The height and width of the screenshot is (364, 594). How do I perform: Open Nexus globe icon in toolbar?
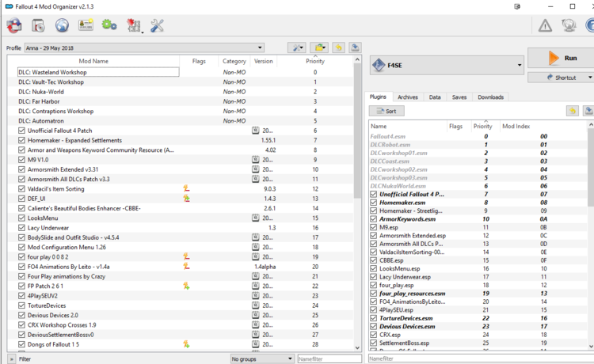(62, 26)
